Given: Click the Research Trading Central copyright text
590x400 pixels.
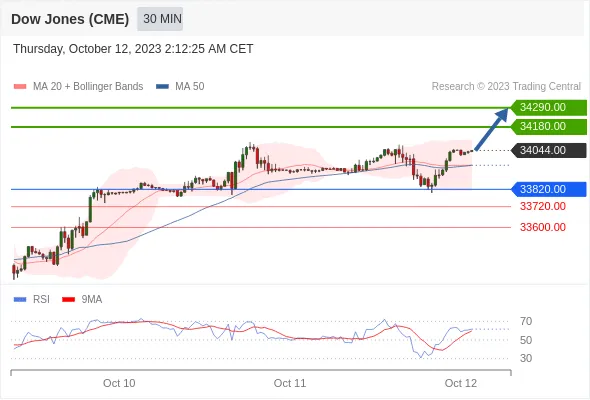Looking at the screenshot, I should click(x=506, y=87).
